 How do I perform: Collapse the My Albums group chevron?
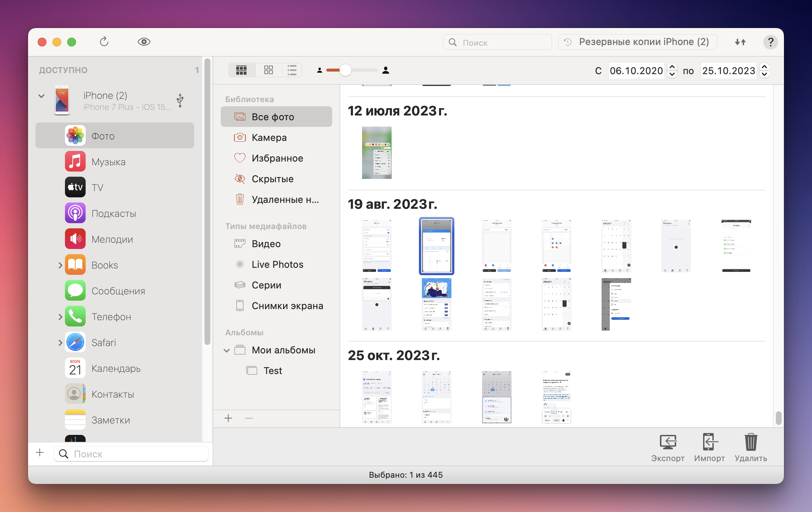227,350
